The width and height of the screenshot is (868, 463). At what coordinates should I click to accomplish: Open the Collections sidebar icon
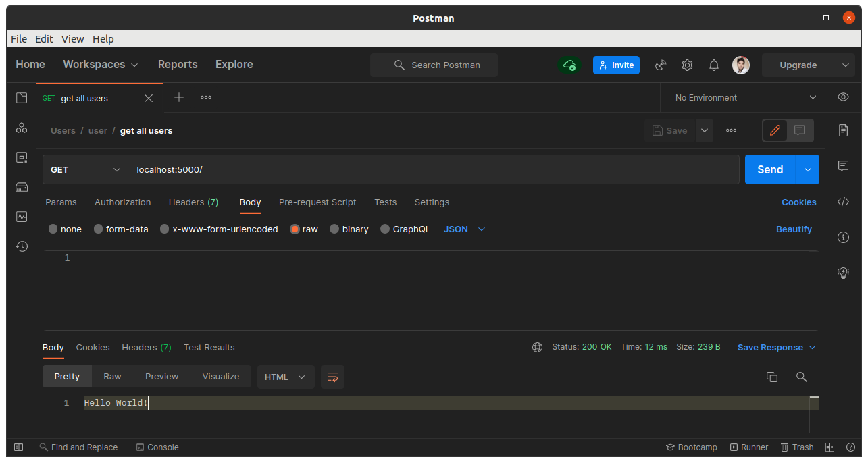tap(22, 98)
